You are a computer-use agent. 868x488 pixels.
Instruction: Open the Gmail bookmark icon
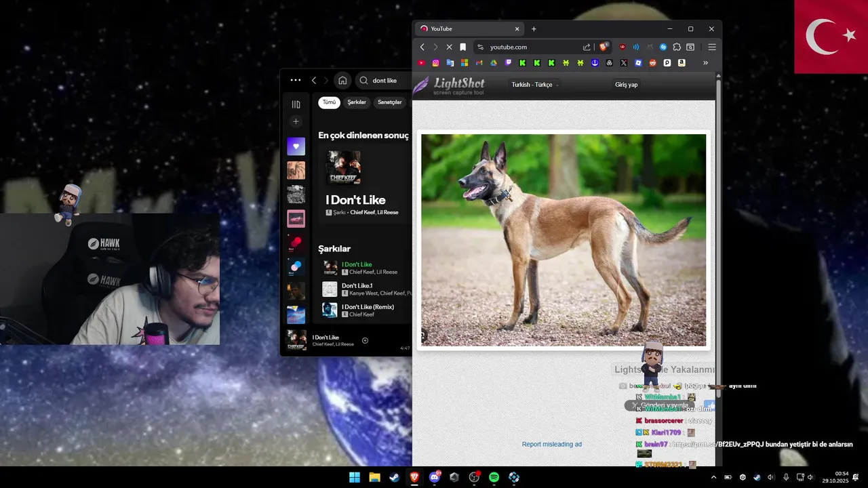click(479, 63)
